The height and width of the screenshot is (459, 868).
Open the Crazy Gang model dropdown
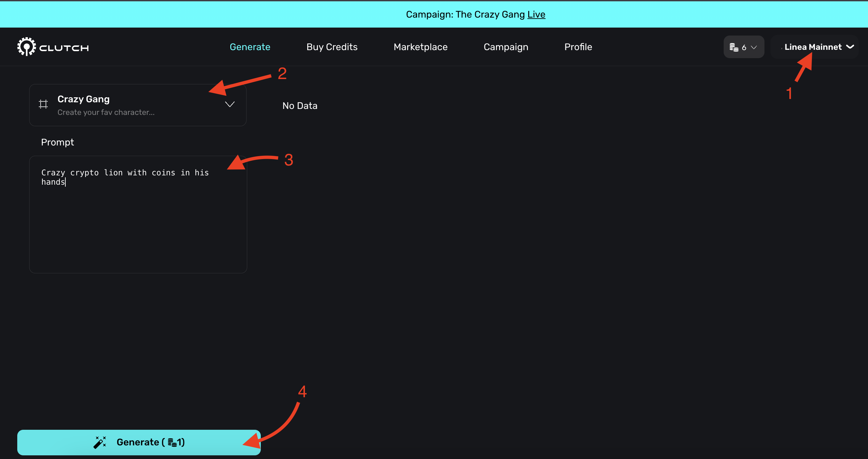pos(138,105)
